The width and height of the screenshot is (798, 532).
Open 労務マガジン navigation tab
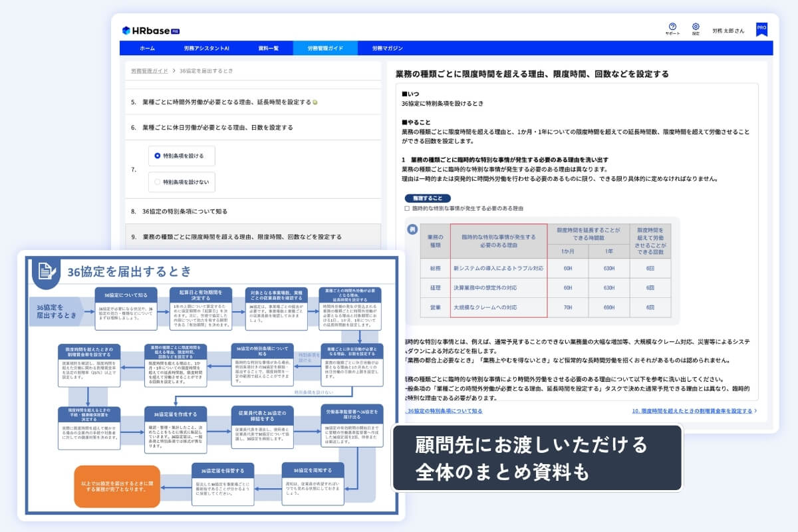point(387,49)
